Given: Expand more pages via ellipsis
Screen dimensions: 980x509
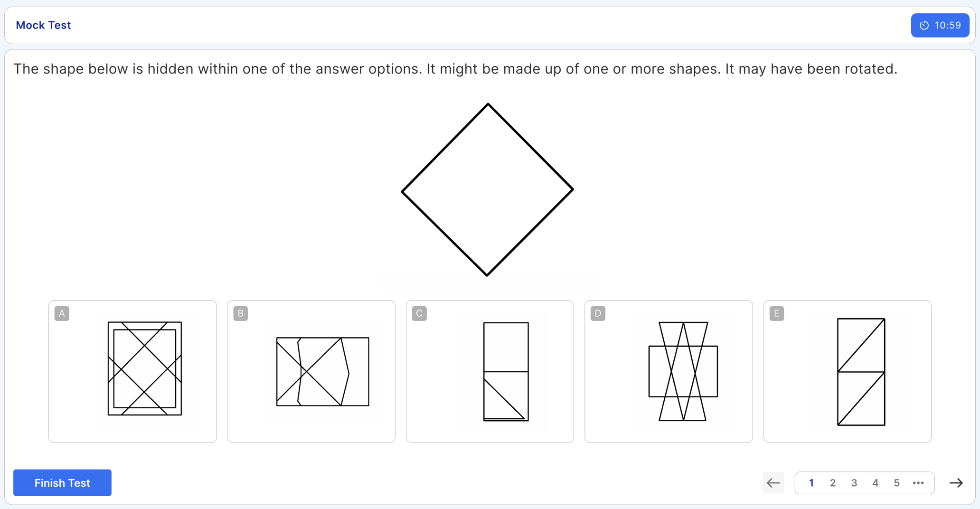Looking at the screenshot, I should 918,483.
